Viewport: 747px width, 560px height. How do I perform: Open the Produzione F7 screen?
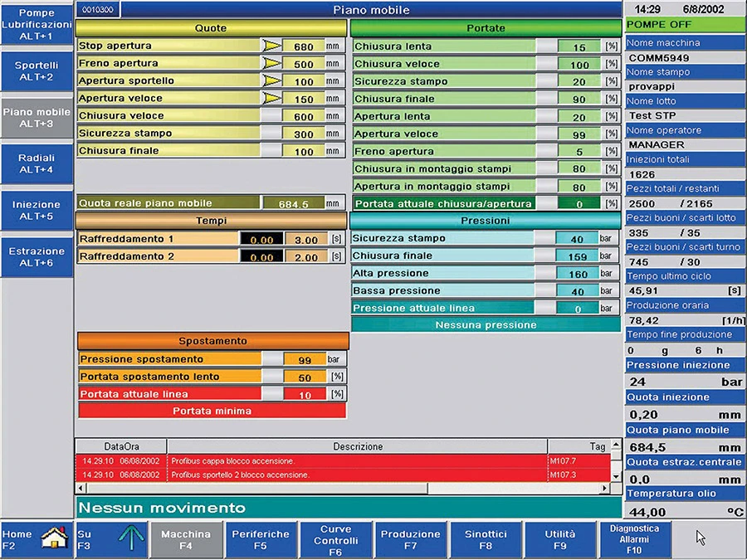click(x=410, y=538)
